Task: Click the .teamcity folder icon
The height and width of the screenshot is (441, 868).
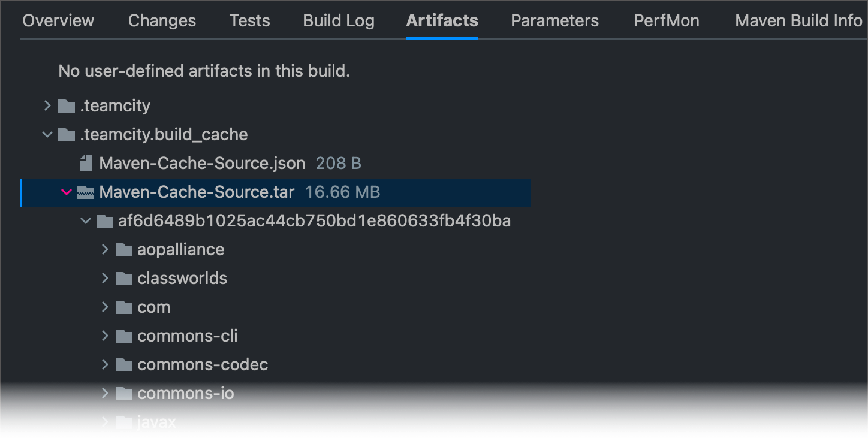Action: coord(66,105)
